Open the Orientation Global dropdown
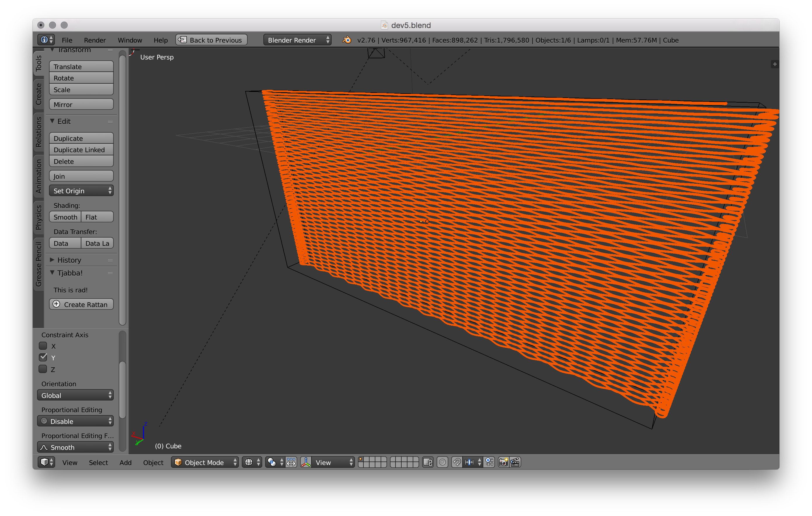 click(x=75, y=395)
